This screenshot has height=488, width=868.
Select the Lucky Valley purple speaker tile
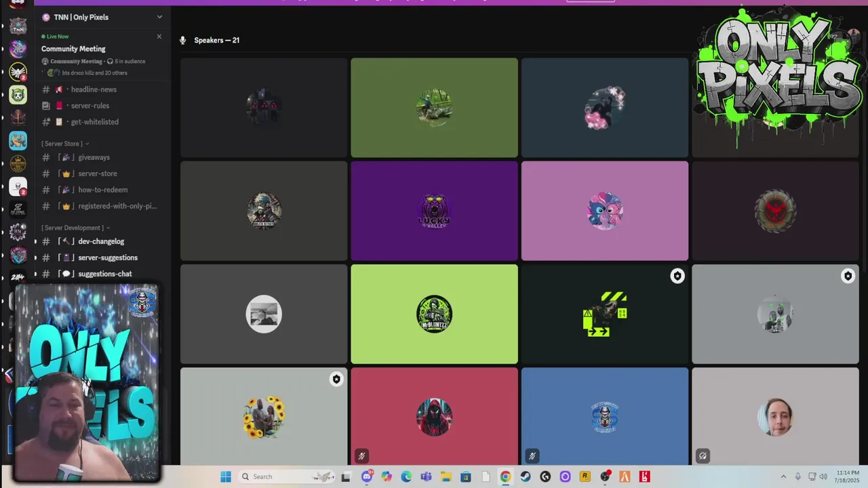pos(434,211)
